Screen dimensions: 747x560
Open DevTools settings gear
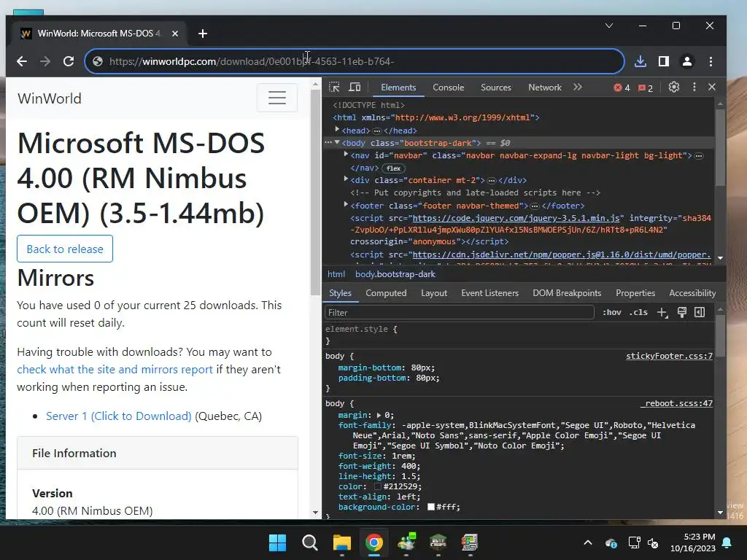click(x=673, y=87)
